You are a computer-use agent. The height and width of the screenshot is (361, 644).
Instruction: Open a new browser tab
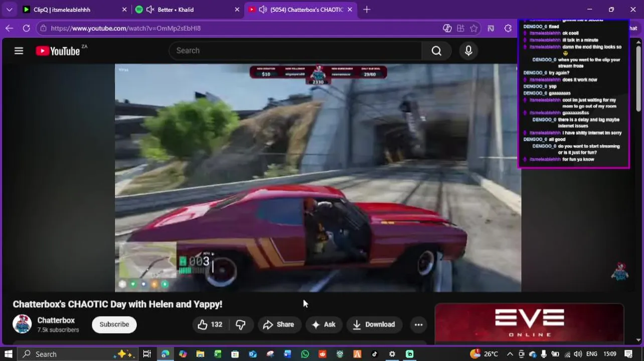[x=367, y=10]
